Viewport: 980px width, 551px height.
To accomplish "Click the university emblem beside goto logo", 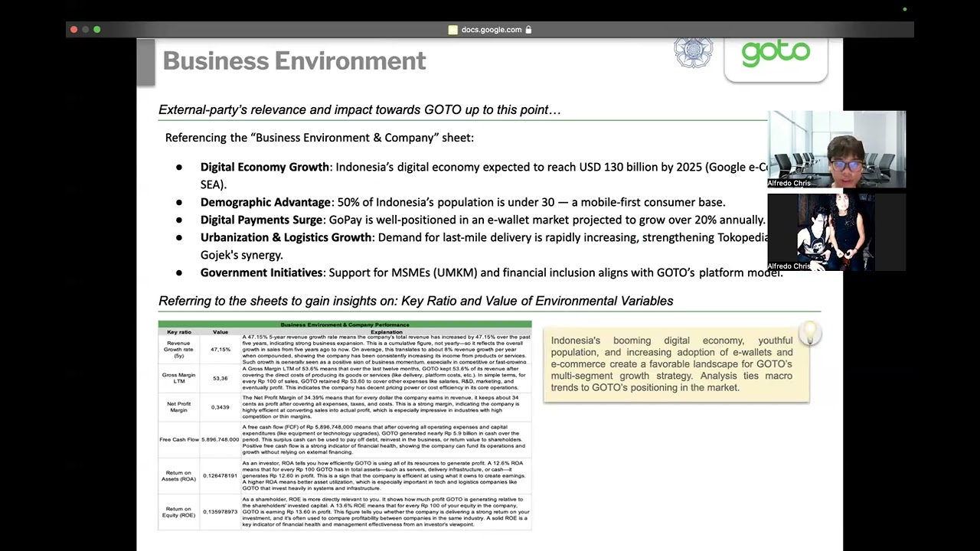I will pos(693,52).
